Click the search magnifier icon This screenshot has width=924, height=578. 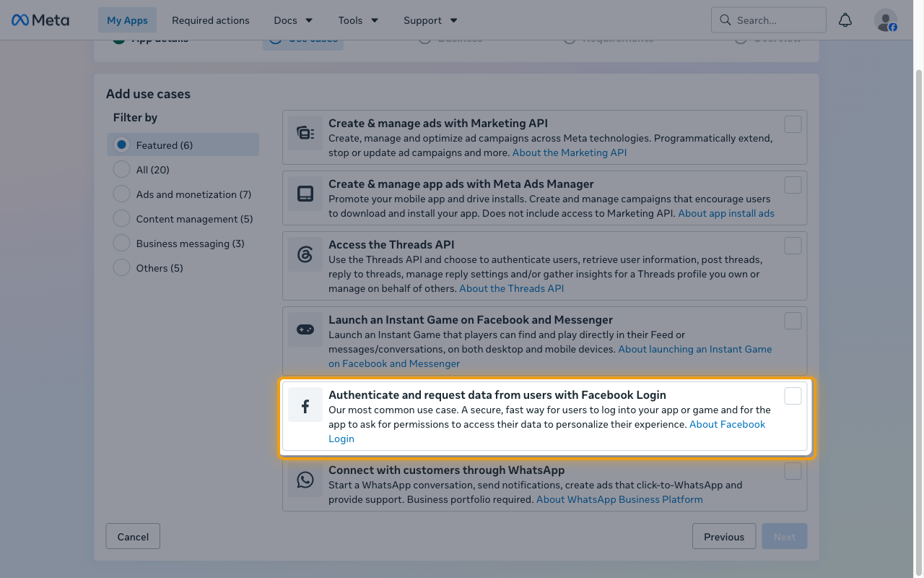point(725,20)
